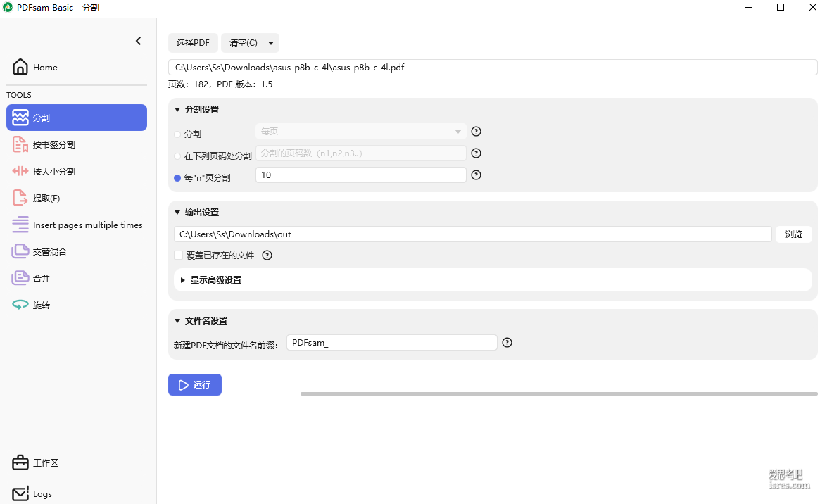The height and width of the screenshot is (504, 827).
Task: Open the 清空(C) dropdown arrow
Action: (271, 43)
